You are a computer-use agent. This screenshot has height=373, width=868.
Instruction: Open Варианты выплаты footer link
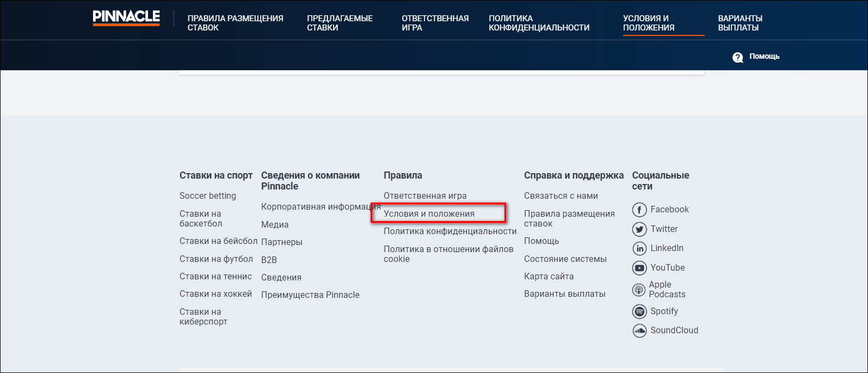[x=564, y=294]
